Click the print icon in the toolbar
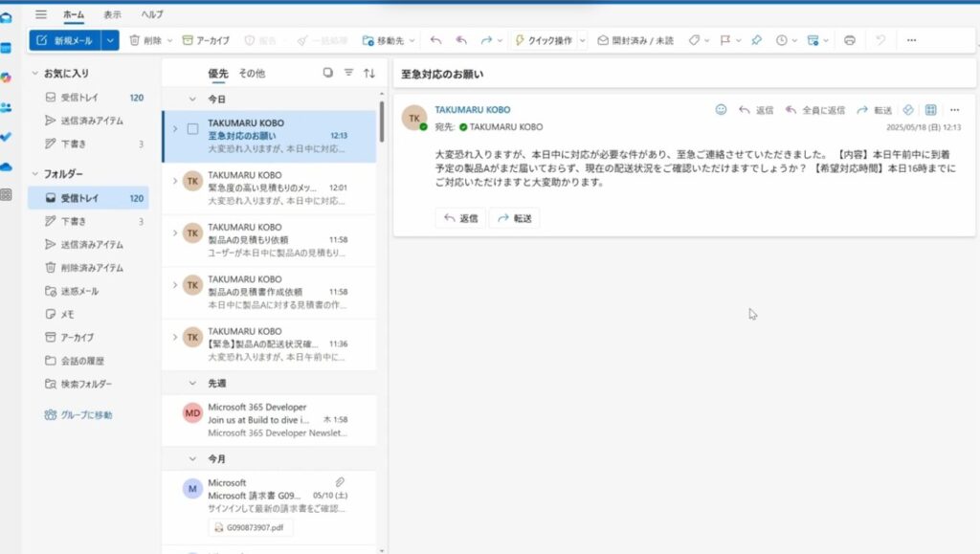Image resolution: width=980 pixels, height=554 pixels. [x=850, y=40]
